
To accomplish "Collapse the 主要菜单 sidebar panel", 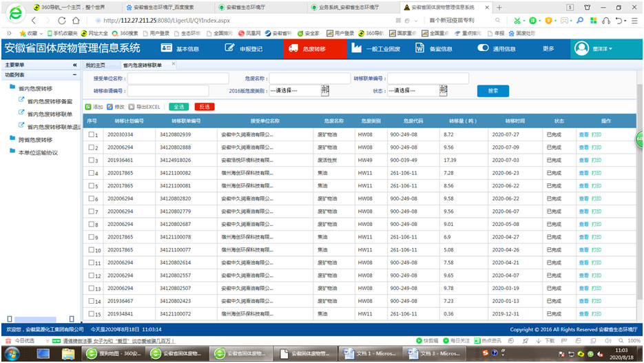I will click(x=74, y=65).
